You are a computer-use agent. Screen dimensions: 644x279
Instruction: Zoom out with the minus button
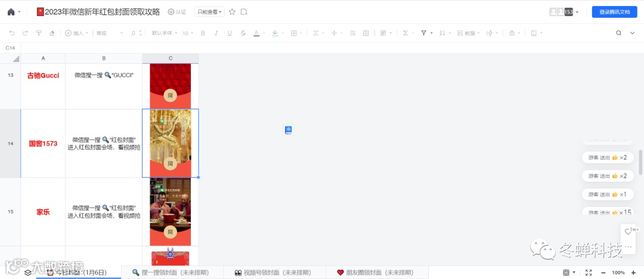click(x=603, y=272)
